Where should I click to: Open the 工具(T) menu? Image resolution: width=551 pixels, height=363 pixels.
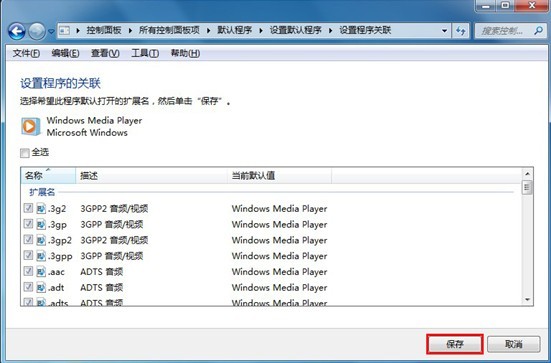(145, 53)
